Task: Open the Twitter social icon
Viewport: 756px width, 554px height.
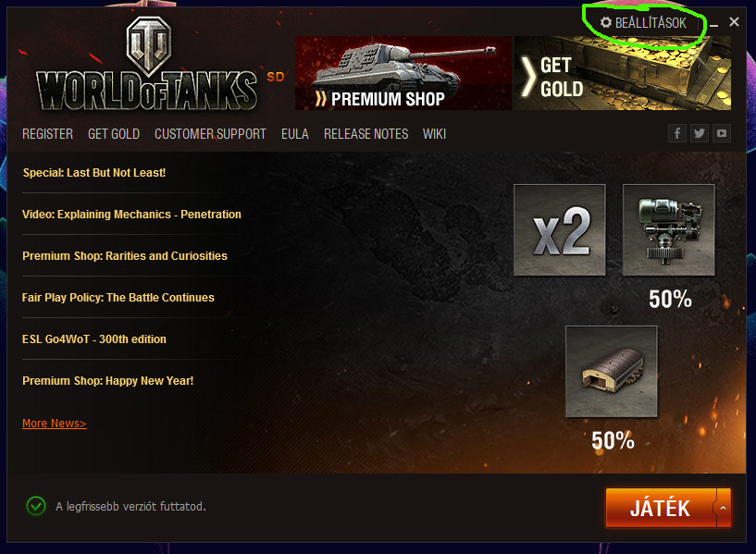Action: [700, 133]
